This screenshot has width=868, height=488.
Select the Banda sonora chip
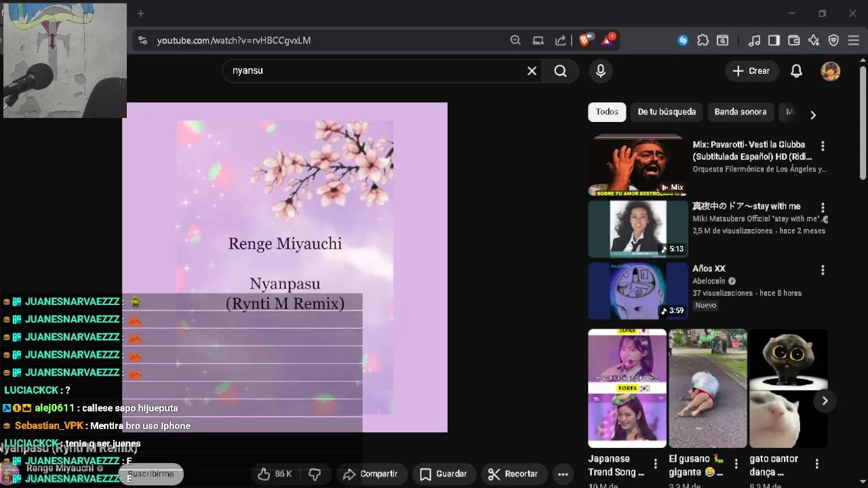point(741,112)
